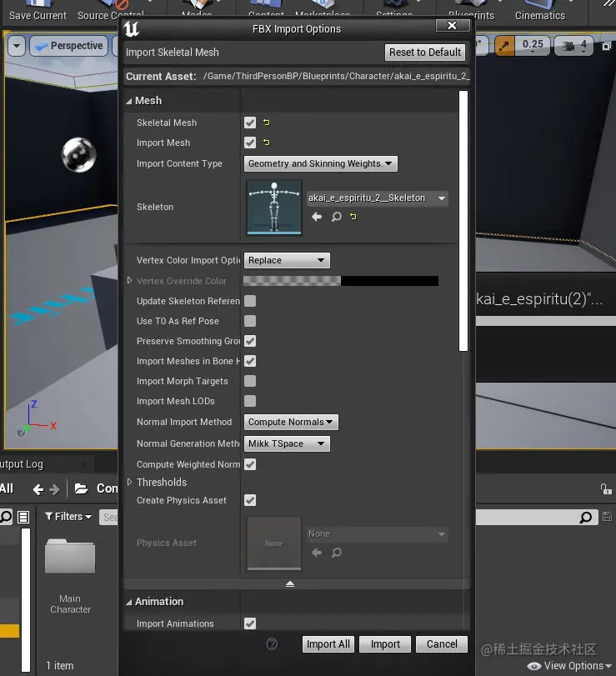The width and height of the screenshot is (616, 676).
Task: Click the dialog vertical scrollbar
Action: 463,221
